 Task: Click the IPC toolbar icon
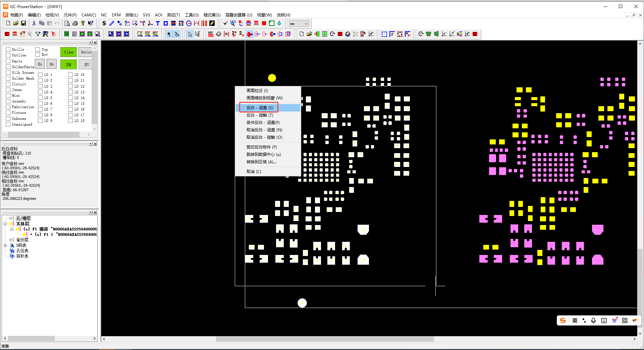tap(46, 34)
